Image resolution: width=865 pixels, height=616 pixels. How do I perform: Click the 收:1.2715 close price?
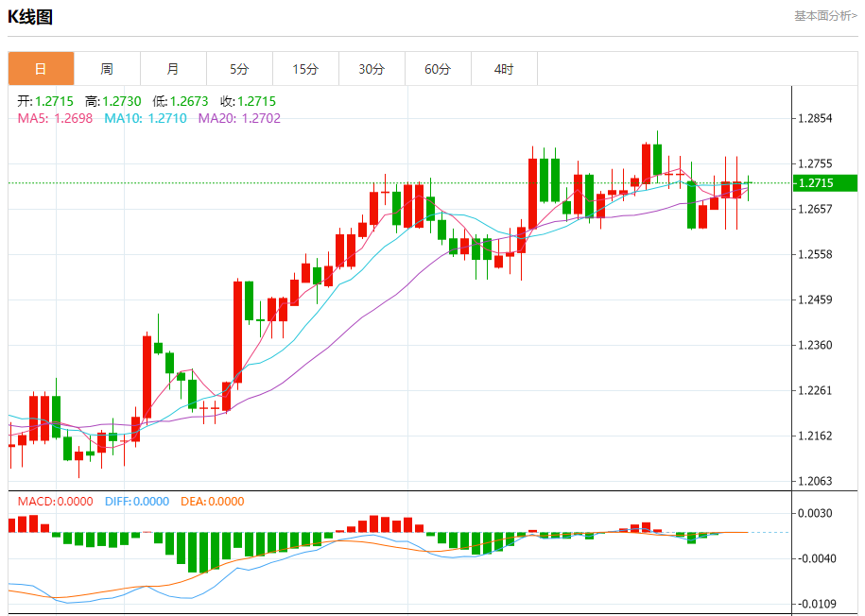tap(248, 101)
